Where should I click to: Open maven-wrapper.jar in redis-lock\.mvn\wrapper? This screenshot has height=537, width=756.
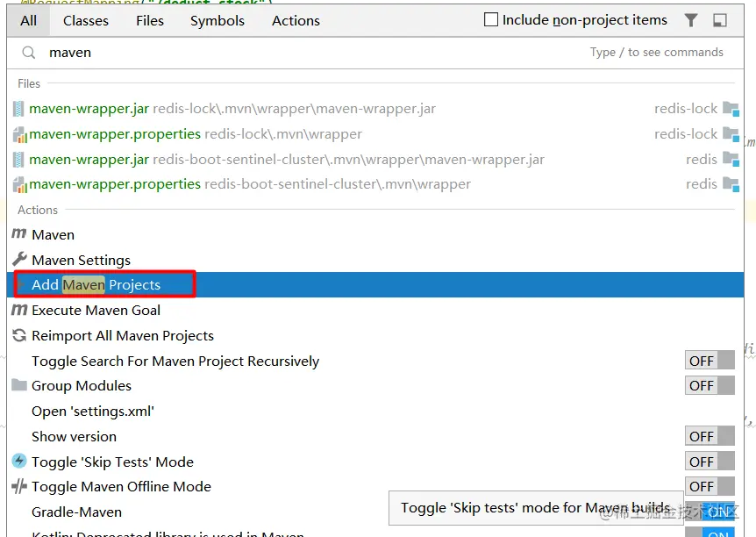coord(375,109)
